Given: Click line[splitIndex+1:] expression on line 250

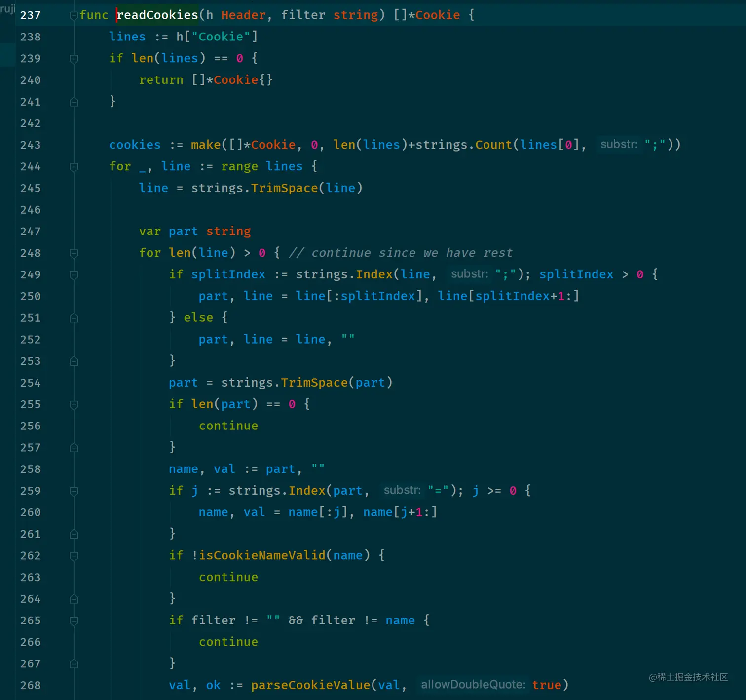Looking at the screenshot, I should (509, 296).
